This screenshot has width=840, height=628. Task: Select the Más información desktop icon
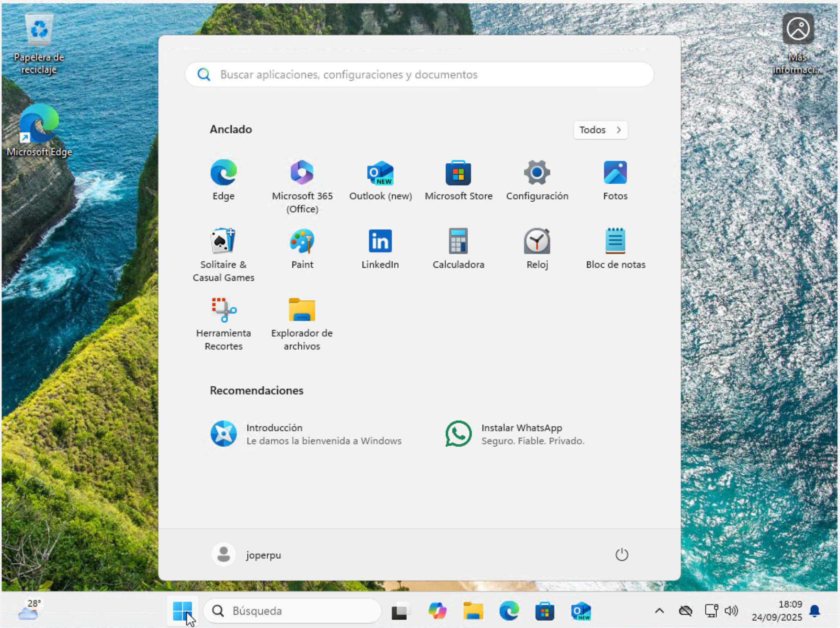[x=798, y=44]
